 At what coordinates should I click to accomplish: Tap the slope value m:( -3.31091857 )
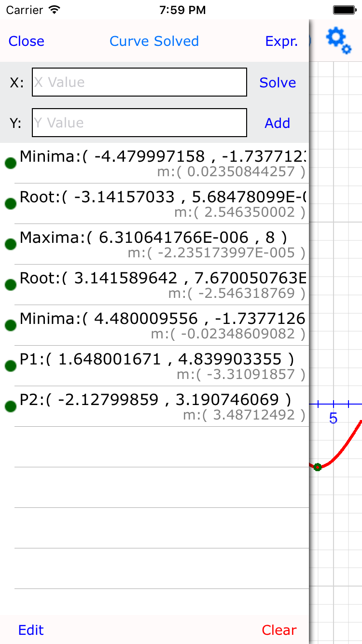point(241,374)
